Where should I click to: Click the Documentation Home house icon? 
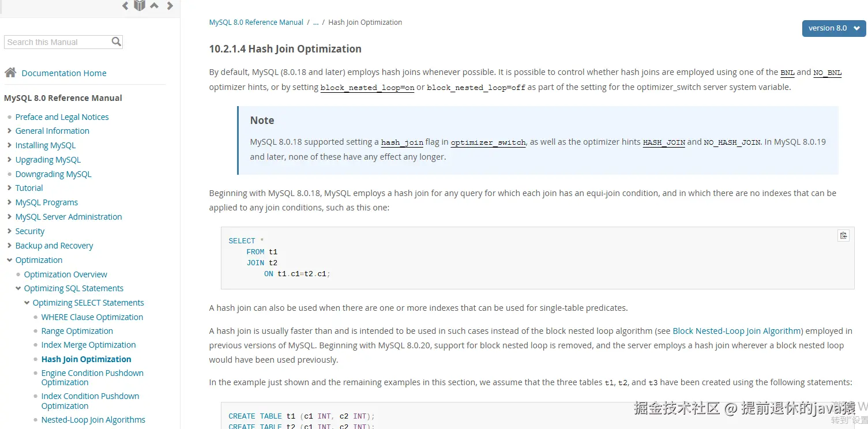(10, 73)
